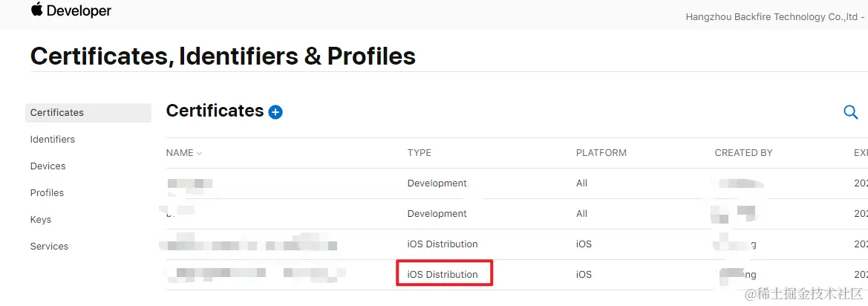Click the Apple Developer logo
Viewport: 868px width, 306px height.
(71, 10)
